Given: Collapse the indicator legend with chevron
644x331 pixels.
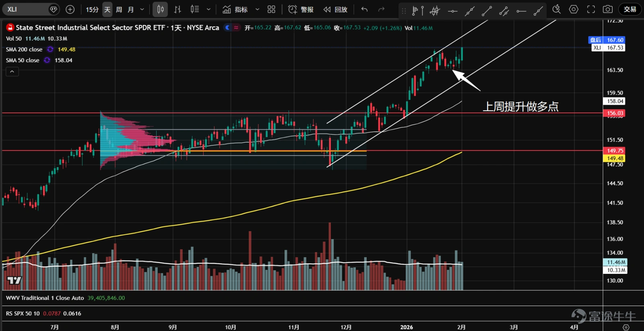Looking at the screenshot, I should pyautogui.click(x=12, y=72).
